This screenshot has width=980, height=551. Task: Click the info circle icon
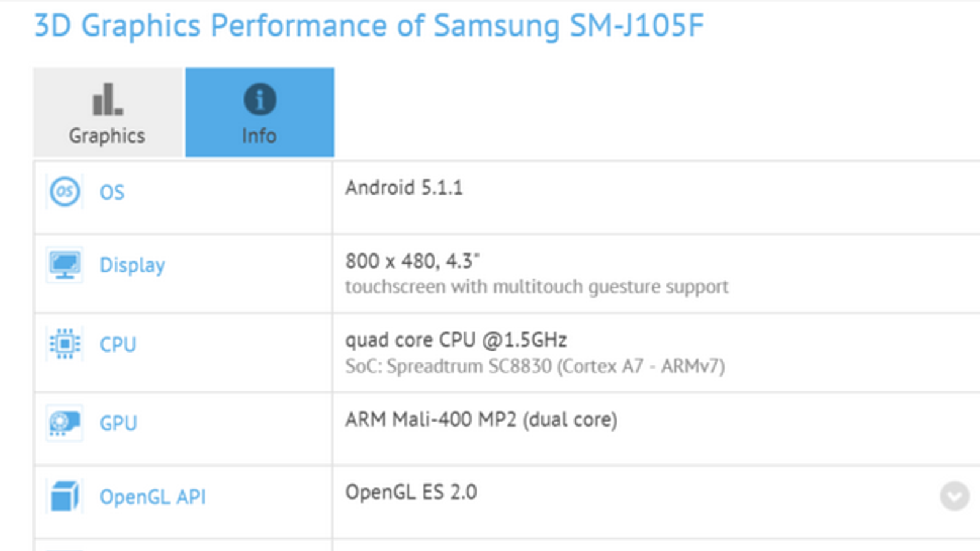pos(260,99)
